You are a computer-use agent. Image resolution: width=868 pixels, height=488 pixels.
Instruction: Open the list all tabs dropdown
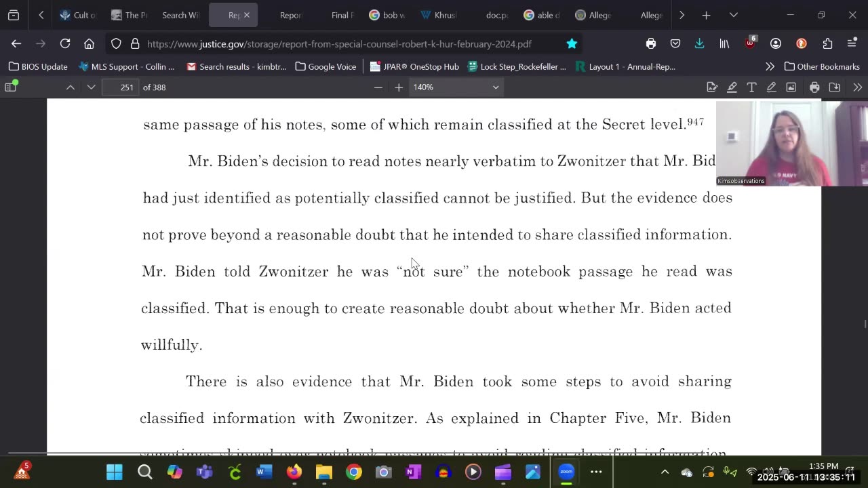733,15
